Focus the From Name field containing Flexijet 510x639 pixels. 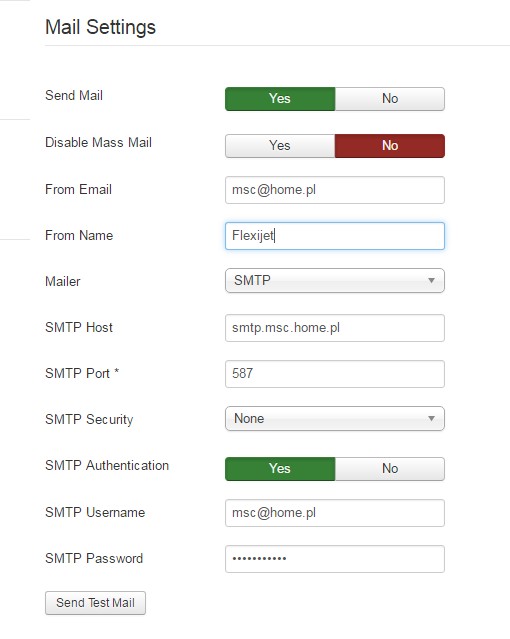pyautogui.click(x=335, y=236)
